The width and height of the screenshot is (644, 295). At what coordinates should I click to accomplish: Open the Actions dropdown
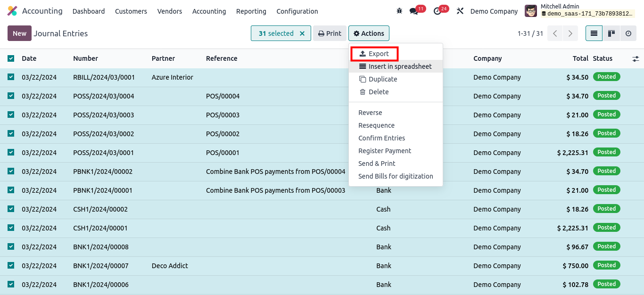pos(369,33)
